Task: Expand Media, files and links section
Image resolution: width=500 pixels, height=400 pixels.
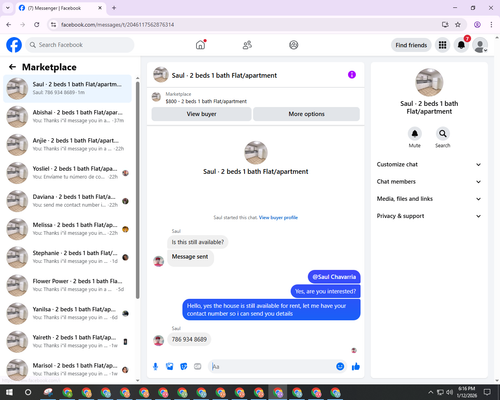Action: (x=429, y=199)
